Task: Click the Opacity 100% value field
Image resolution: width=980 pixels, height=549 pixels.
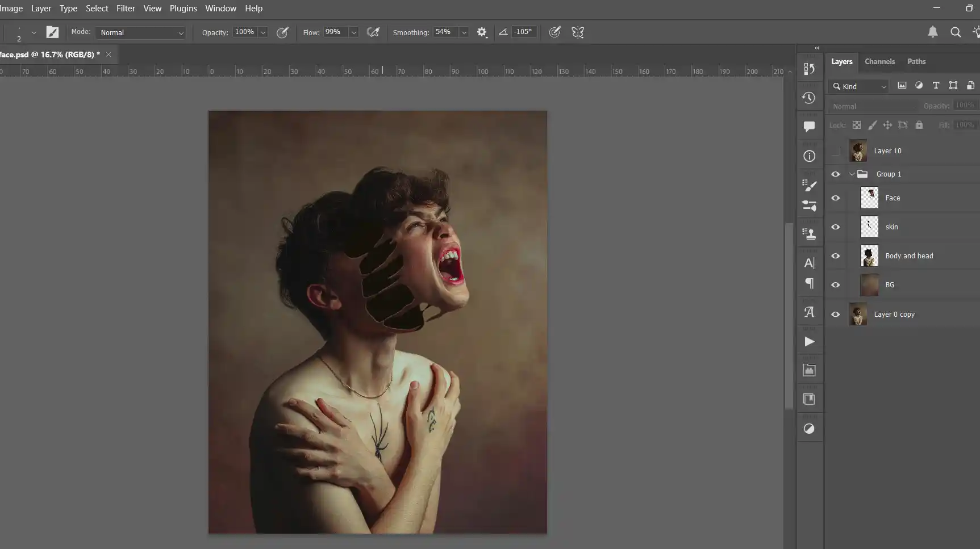Action: 245,32
